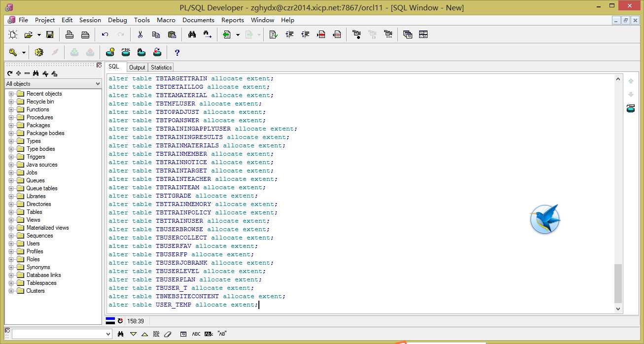Click the Undo arrow icon

click(x=105, y=34)
